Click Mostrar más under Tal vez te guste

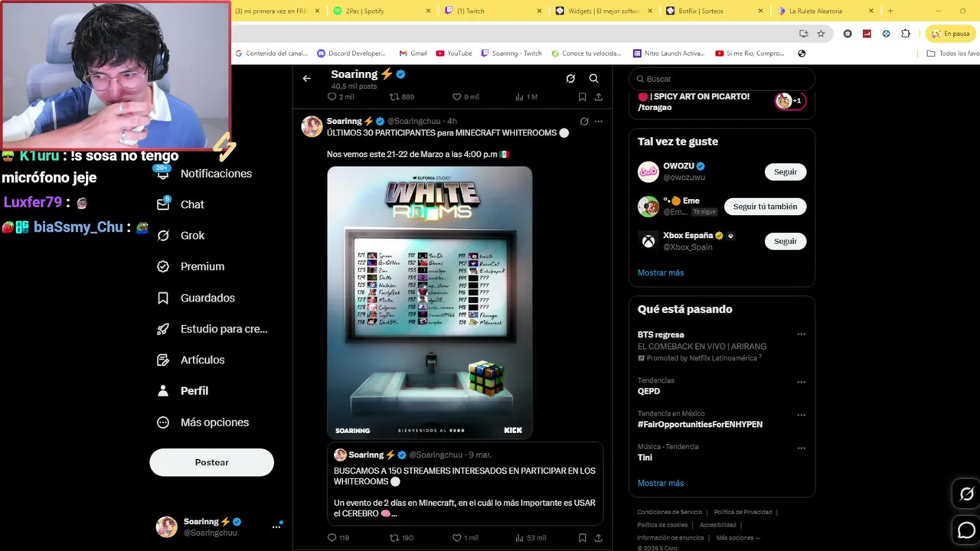pyautogui.click(x=661, y=272)
